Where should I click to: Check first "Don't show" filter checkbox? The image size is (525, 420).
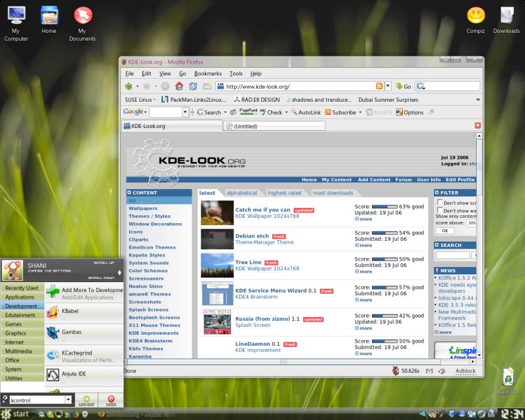pyautogui.click(x=440, y=202)
